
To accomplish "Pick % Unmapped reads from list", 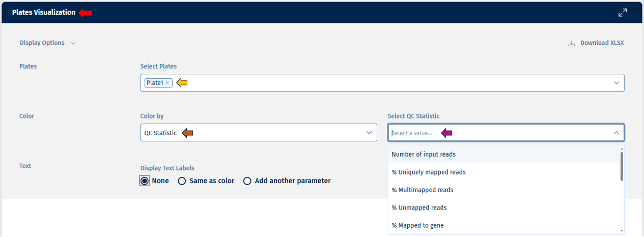I will (x=419, y=208).
